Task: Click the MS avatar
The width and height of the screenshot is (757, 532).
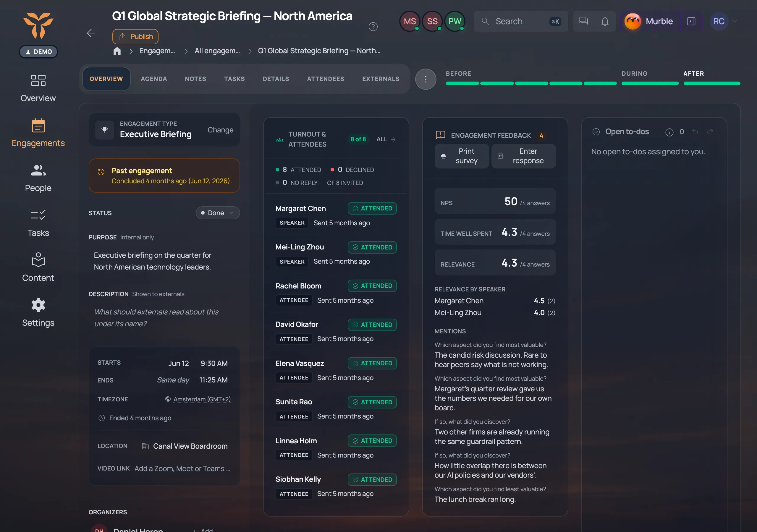Action: [410, 21]
